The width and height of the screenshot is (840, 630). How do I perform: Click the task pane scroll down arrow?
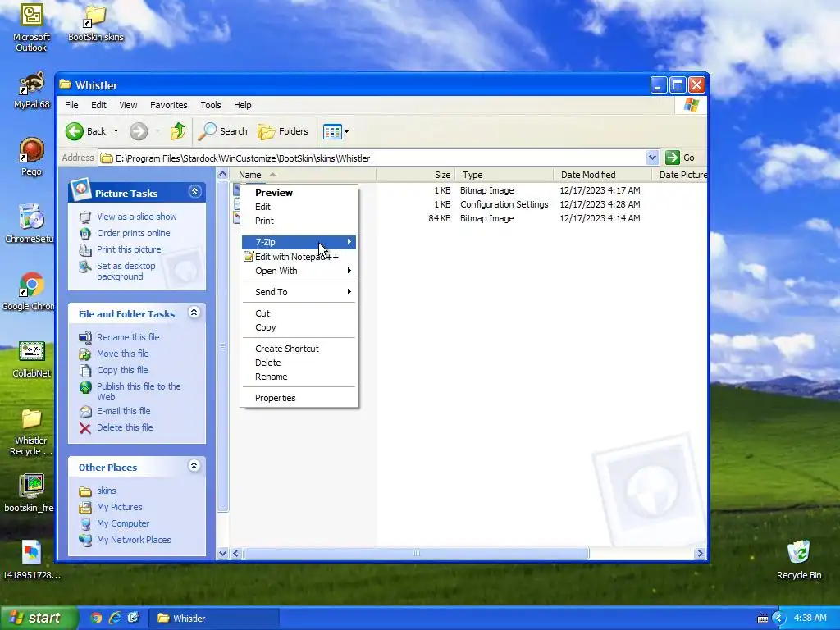pyautogui.click(x=223, y=554)
